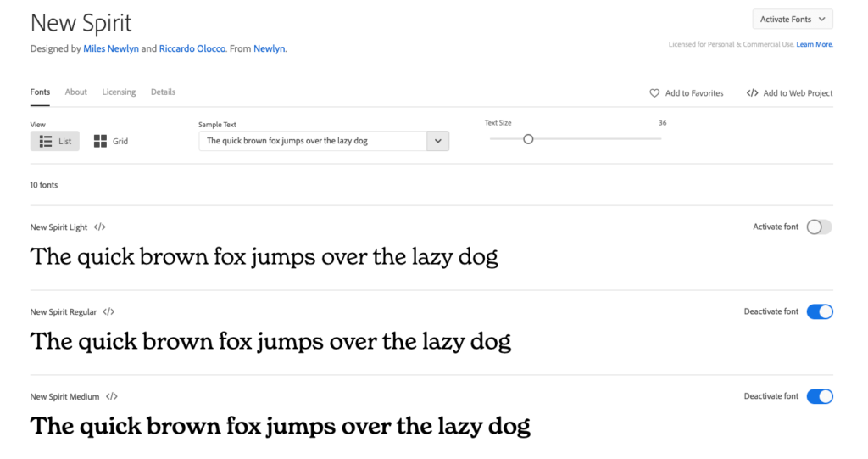Open the About tab
The image size is (868, 459).
click(x=75, y=92)
